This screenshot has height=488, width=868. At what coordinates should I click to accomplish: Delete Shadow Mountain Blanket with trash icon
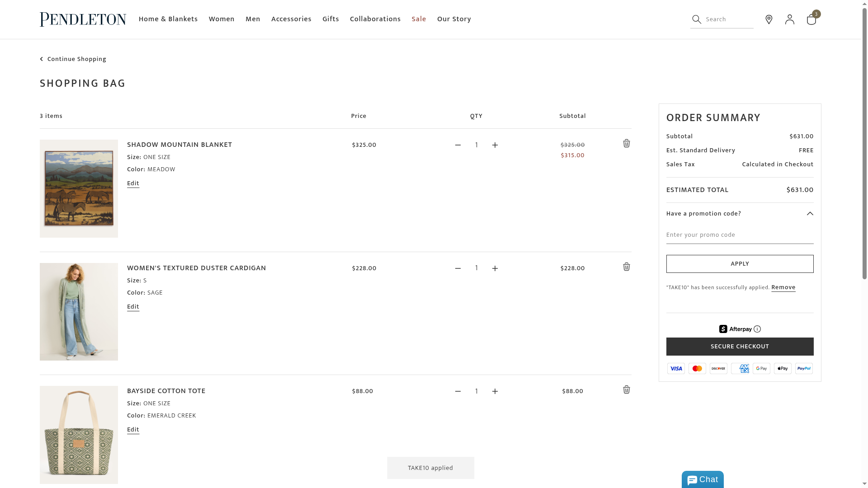pos(626,144)
